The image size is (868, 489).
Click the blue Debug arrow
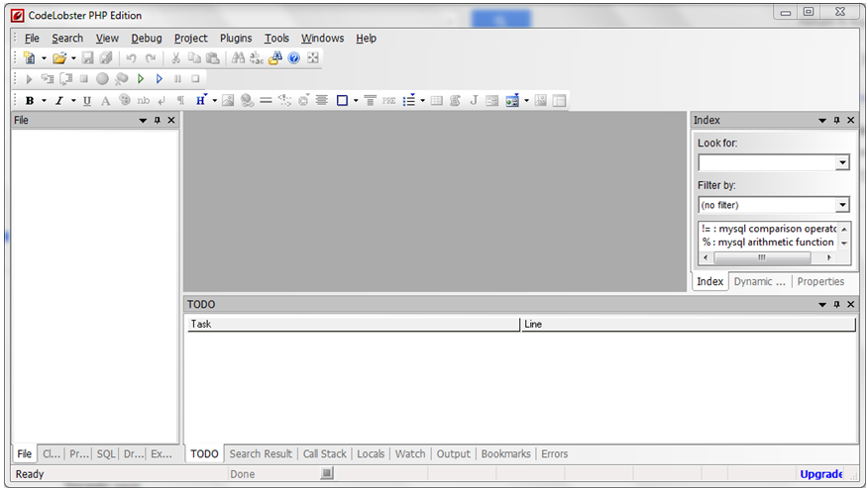(x=160, y=79)
